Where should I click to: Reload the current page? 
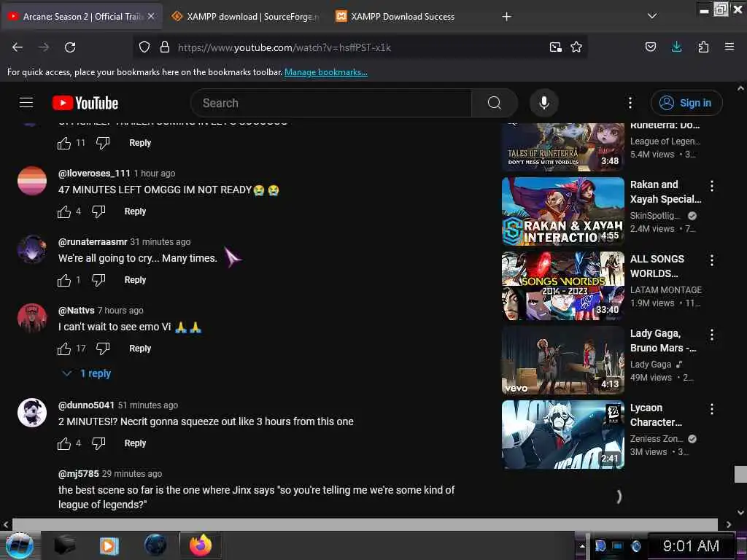(x=70, y=47)
